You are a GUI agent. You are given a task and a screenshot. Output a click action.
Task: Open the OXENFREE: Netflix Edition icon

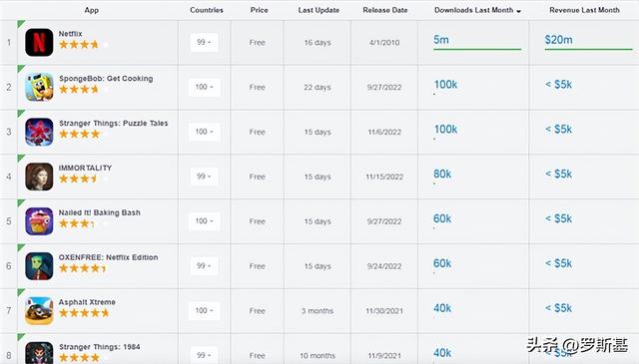coord(39,266)
